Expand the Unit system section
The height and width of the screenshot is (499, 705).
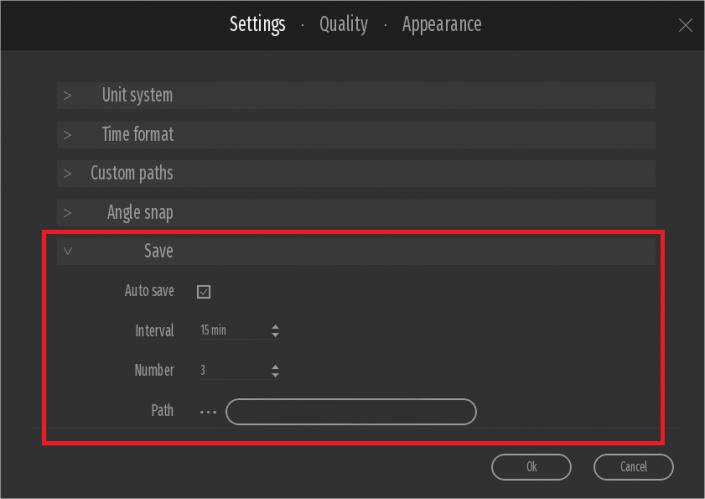[137, 95]
